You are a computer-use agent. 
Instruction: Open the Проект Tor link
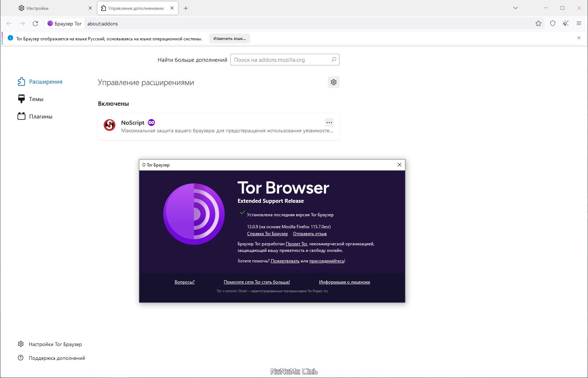click(x=297, y=244)
